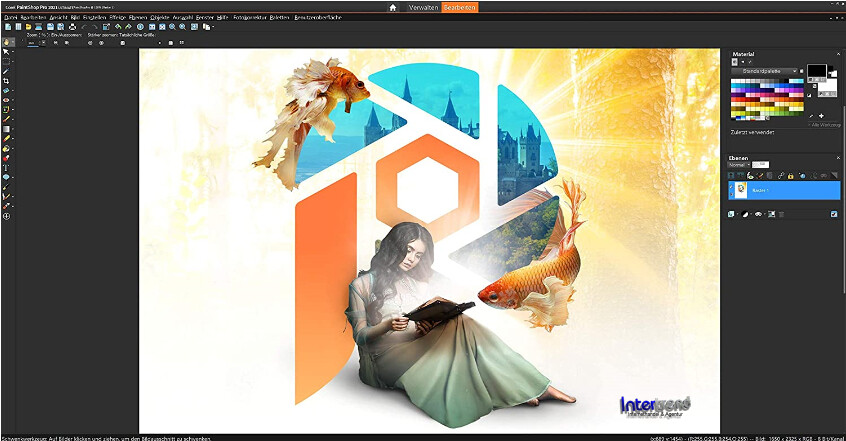Close the Ebenen palette
This screenshot has width=846, height=441.
coord(838,158)
